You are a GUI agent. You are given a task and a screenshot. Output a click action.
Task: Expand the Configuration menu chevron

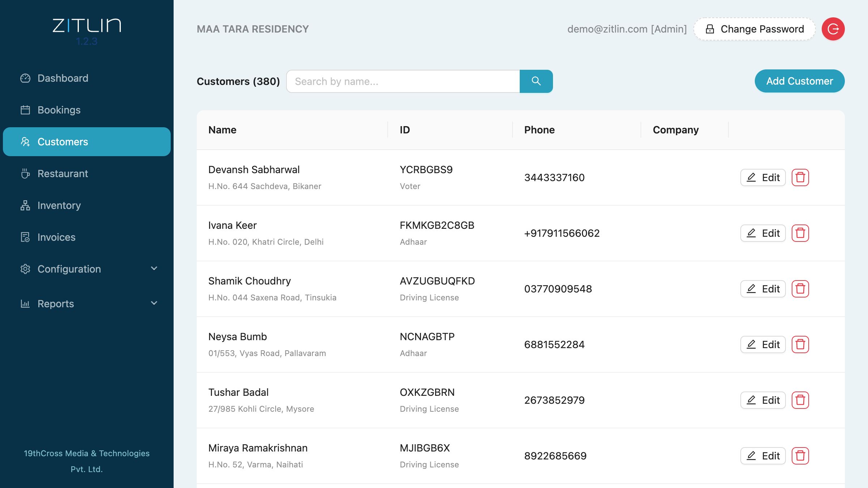click(154, 269)
